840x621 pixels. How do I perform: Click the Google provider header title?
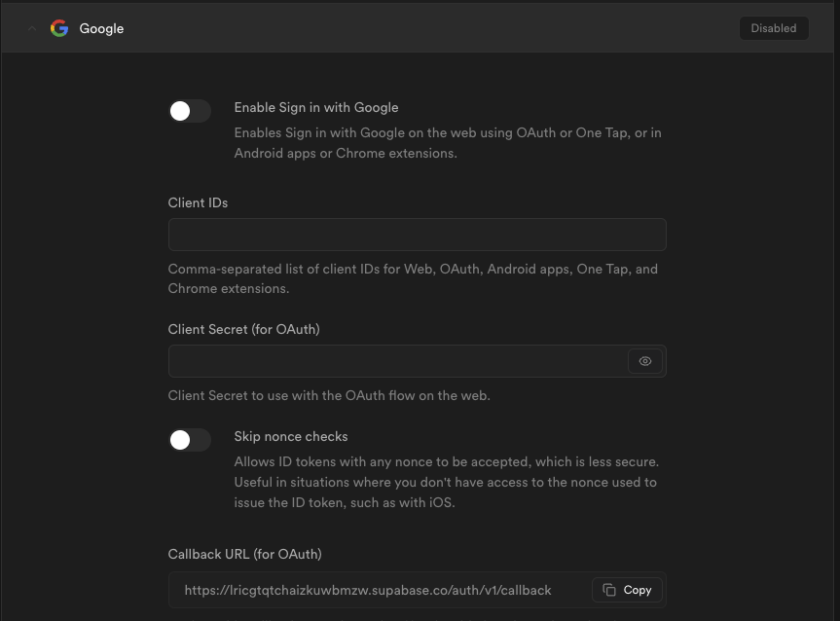(x=101, y=29)
